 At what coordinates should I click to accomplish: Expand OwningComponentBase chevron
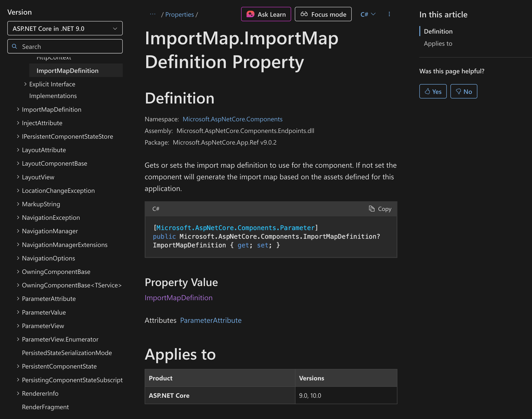click(x=18, y=272)
